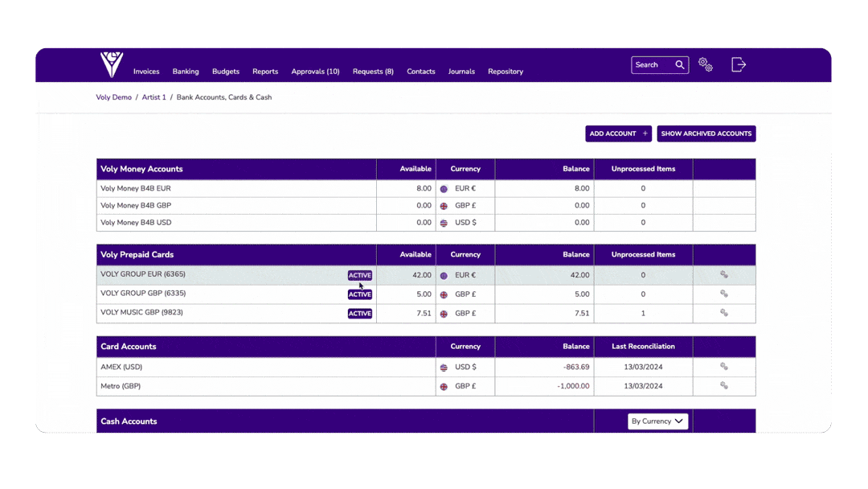Image resolution: width=868 pixels, height=489 pixels.
Task: Open Requests (8) menu
Action: (x=373, y=72)
